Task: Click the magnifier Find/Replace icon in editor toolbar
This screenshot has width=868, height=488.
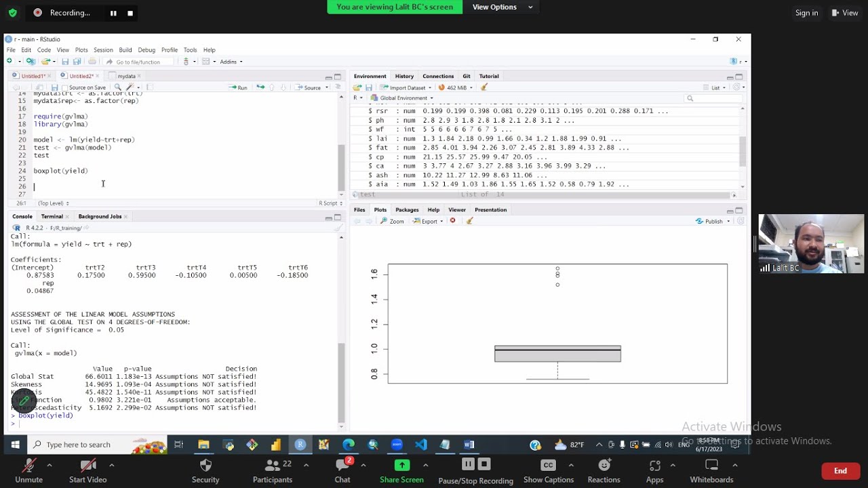Action: click(117, 87)
